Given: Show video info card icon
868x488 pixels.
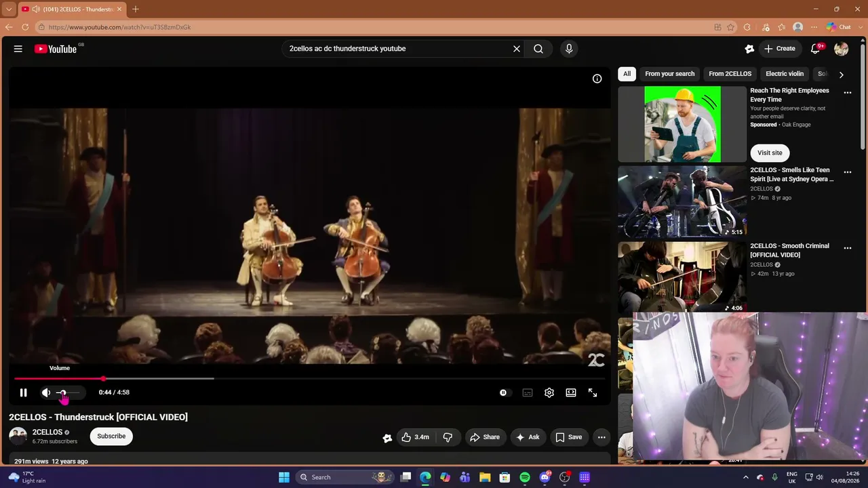Looking at the screenshot, I should (597, 79).
